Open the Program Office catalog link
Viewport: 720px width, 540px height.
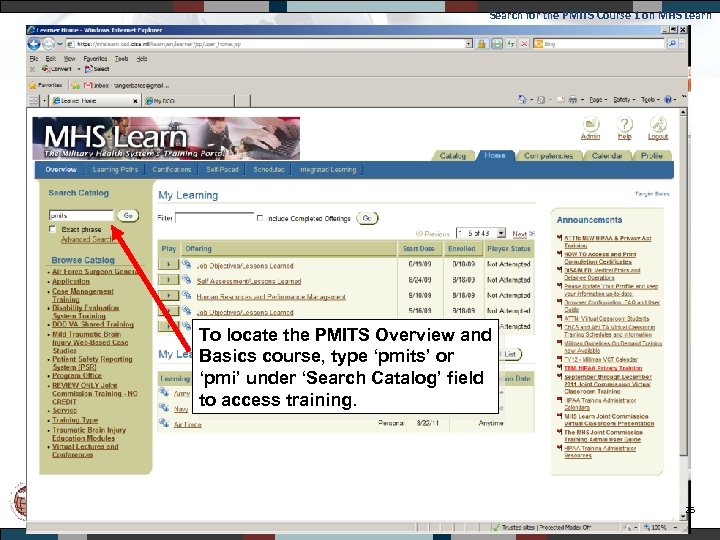coord(77,376)
